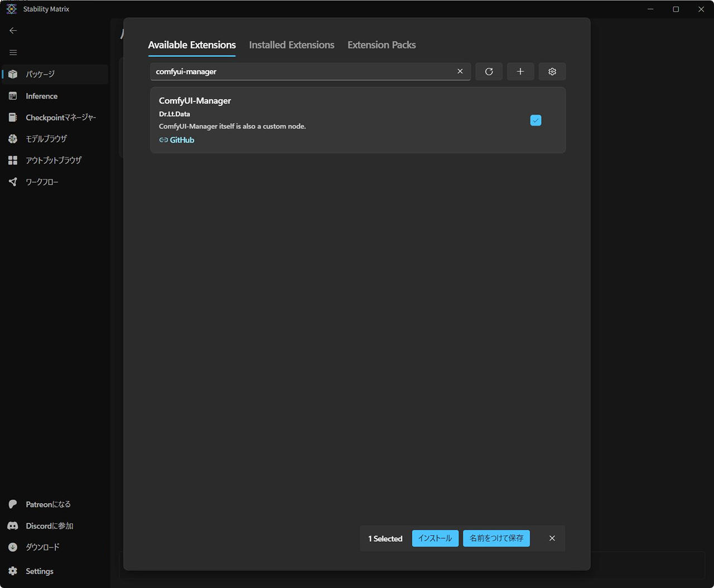
Task: Clear the comfyui-manager search text
Action: (460, 71)
